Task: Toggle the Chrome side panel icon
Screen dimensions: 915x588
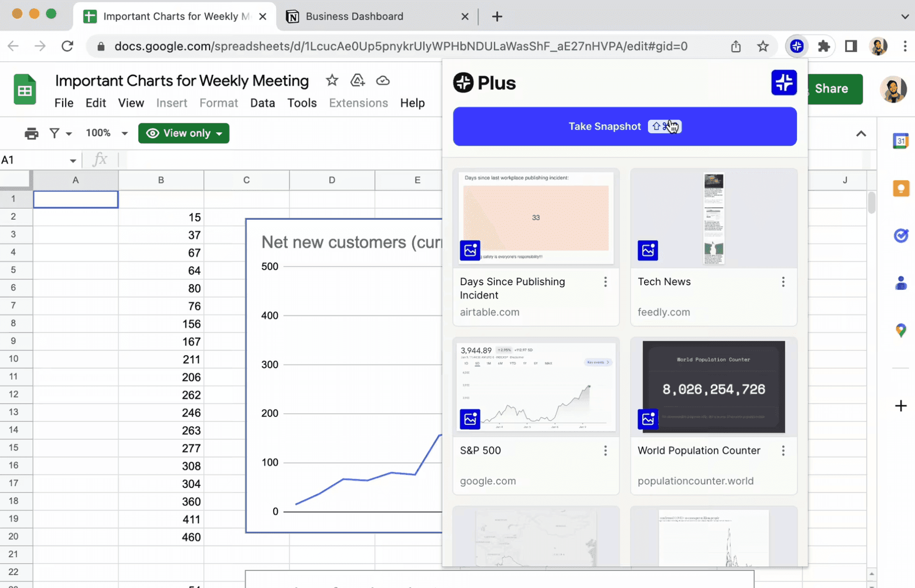Action: pyautogui.click(x=851, y=46)
